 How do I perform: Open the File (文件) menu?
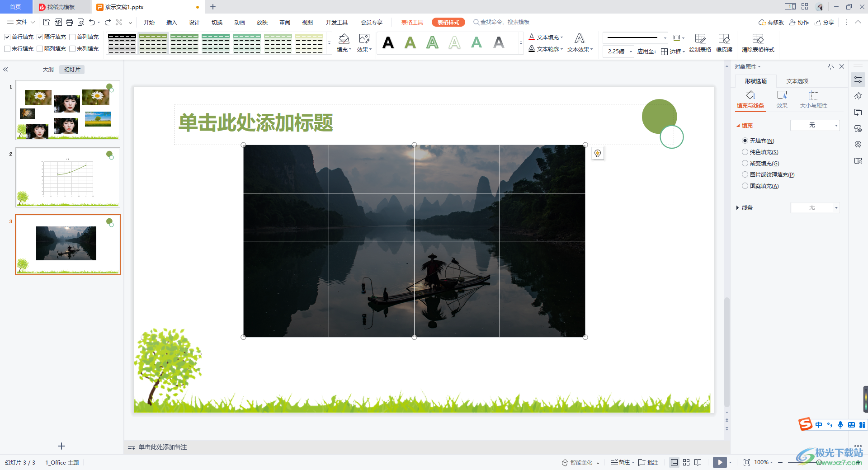tap(21, 22)
